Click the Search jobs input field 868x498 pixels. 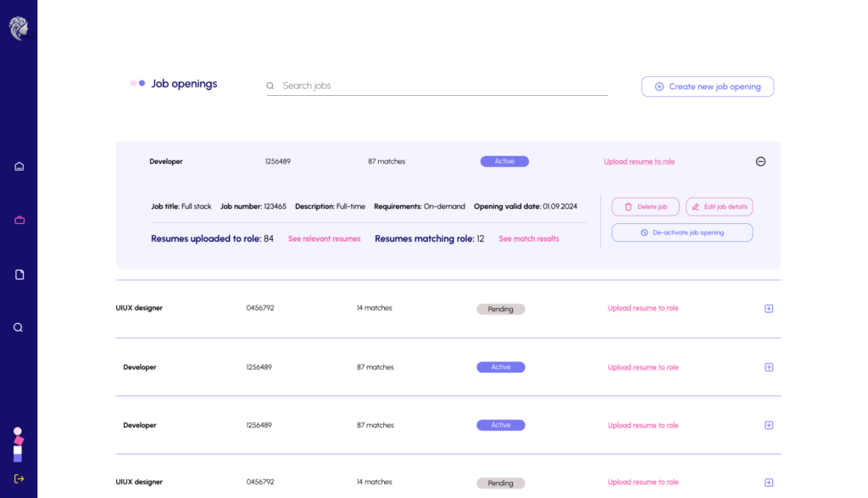(441, 86)
